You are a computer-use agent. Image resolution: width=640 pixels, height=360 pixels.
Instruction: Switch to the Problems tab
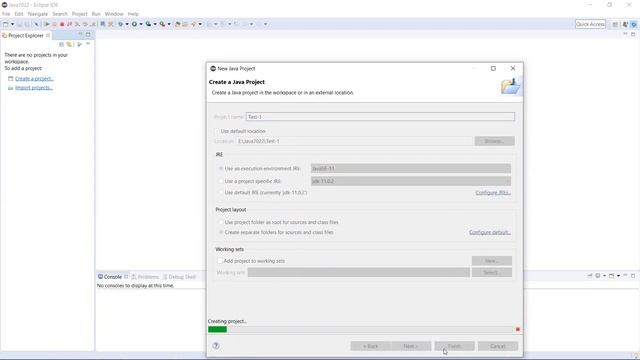click(x=145, y=277)
